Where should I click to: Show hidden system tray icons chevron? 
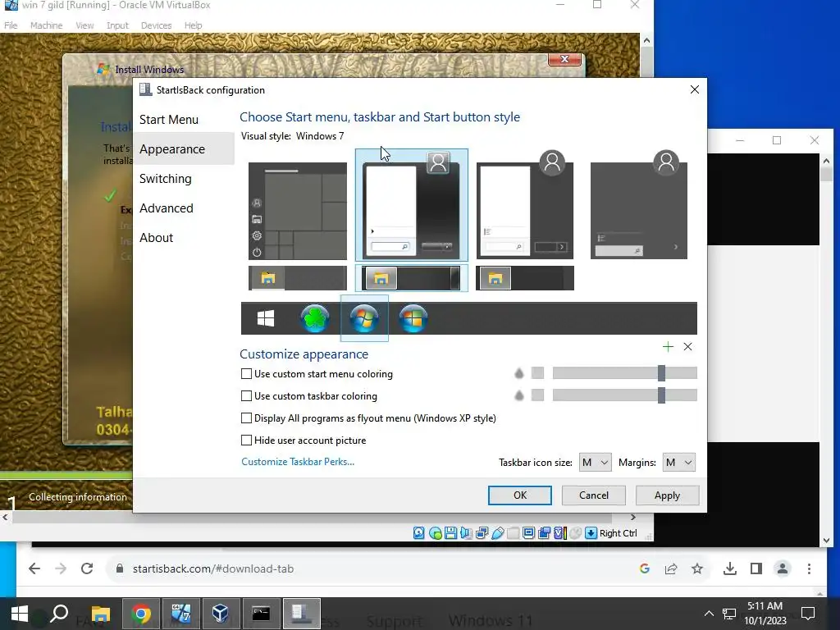(709, 614)
